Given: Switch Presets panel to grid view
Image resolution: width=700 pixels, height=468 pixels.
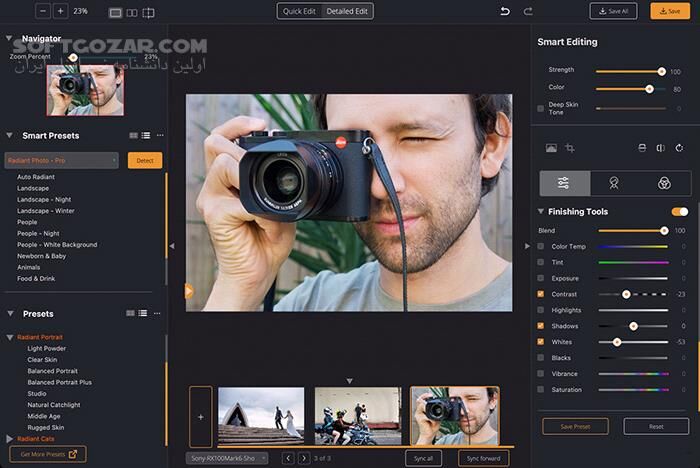Looking at the screenshot, I should pyautogui.click(x=130, y=313).
